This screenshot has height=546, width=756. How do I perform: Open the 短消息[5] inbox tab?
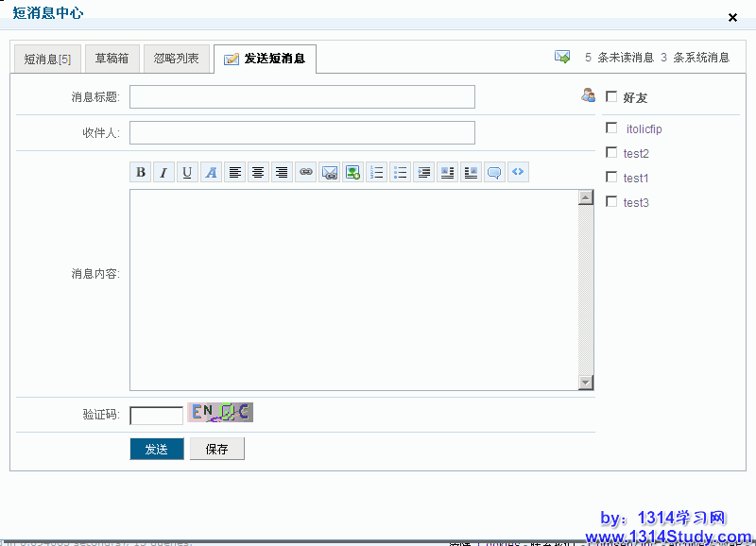coord(47,59)
